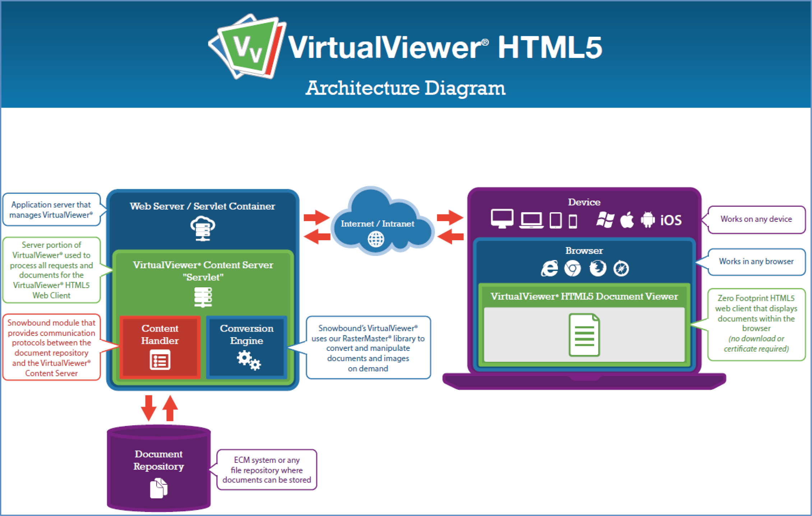The height and width of the screenshot is (516, 812).
Task: Click the tablet device icon
Action: 555,220
